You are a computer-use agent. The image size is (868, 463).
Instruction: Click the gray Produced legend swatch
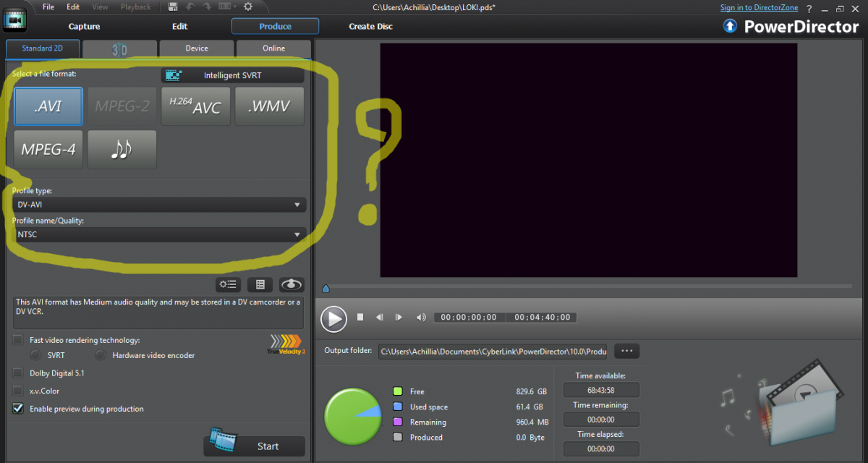point(397,437)
